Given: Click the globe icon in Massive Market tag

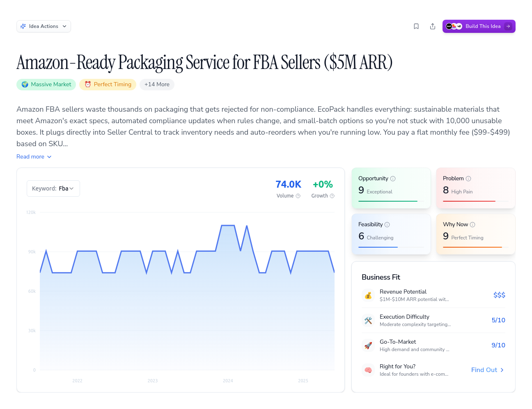Looking at the screenshot, I should [x=25, y=84].
